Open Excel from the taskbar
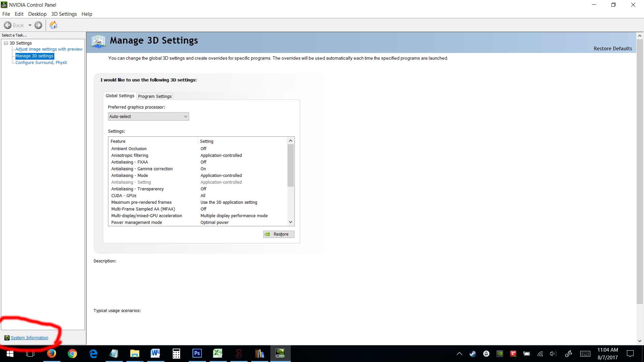This screenshot has height=362, width=644. (x=218, y=354)
